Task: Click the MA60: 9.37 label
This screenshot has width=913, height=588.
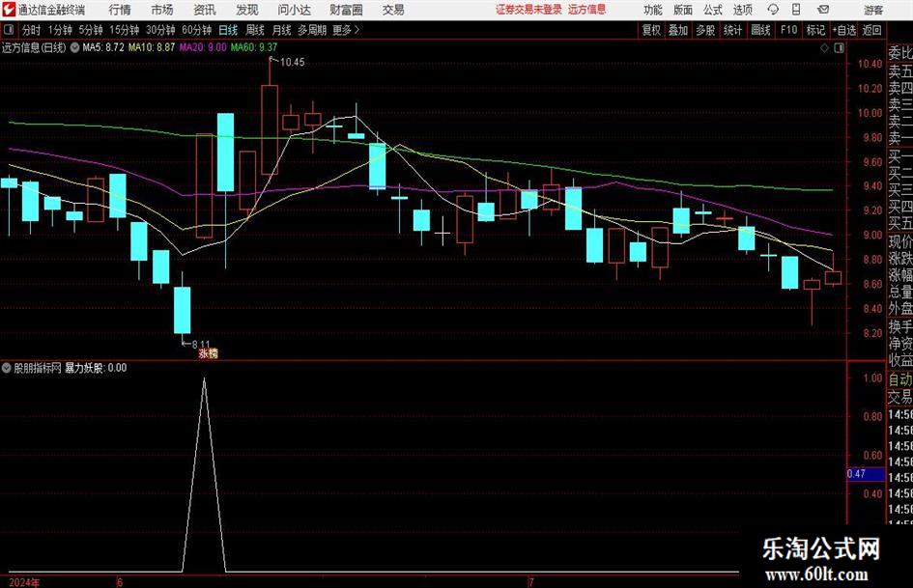Action: [254, 47]
